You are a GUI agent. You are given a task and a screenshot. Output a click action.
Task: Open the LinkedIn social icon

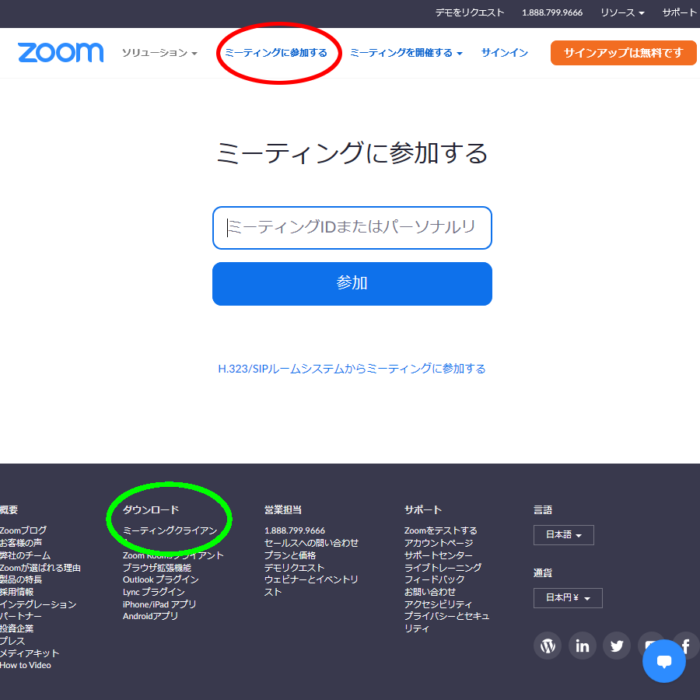[x=583, y=645]
